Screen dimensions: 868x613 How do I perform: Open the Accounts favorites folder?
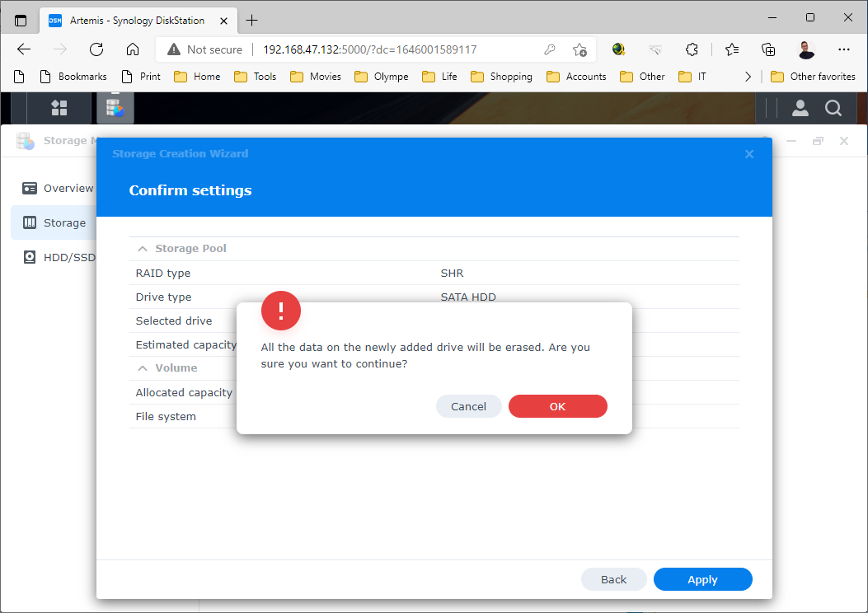(x=576, y=77)
